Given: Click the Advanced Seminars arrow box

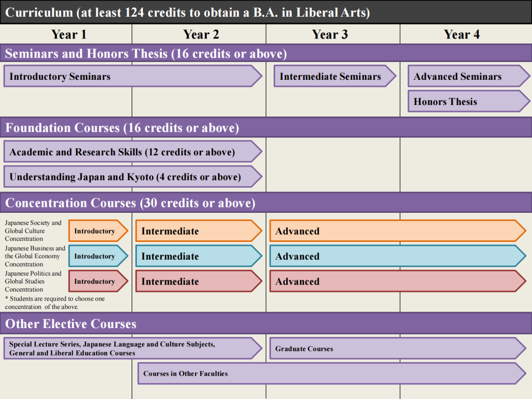Looking at the screenshot, I should 468,76.
